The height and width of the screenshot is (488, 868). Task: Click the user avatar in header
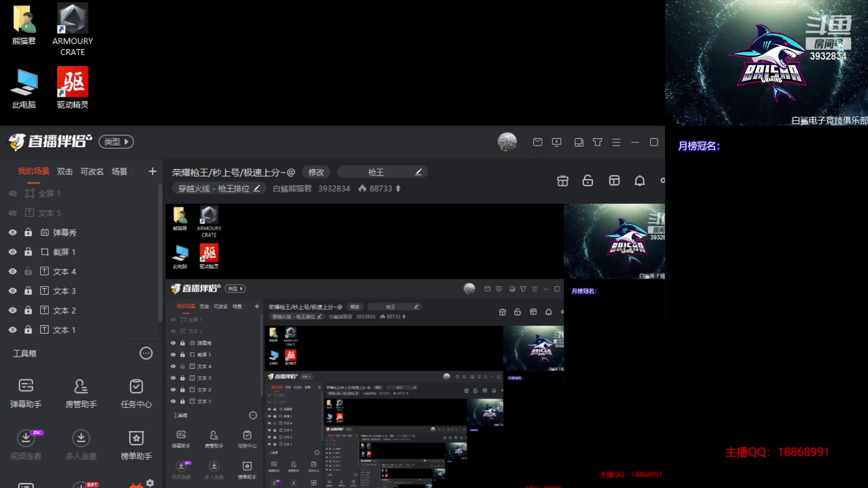pyautogui.click(x=507, y=142)
